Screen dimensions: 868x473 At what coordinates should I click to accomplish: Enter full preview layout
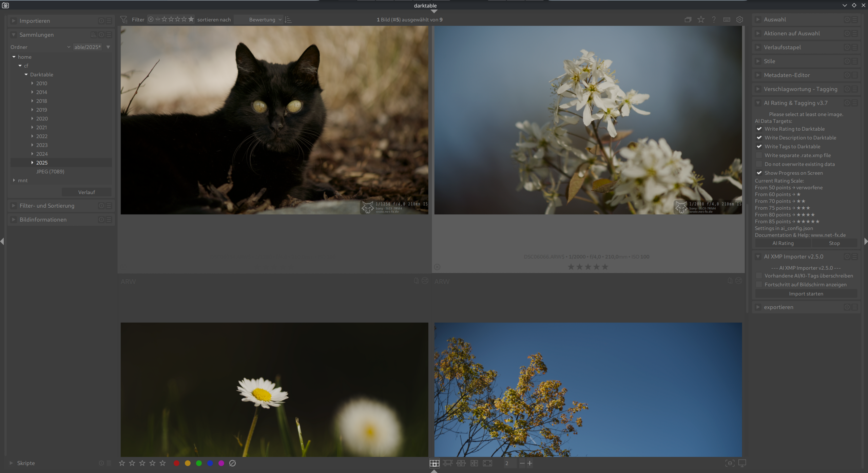coord(487,463)
